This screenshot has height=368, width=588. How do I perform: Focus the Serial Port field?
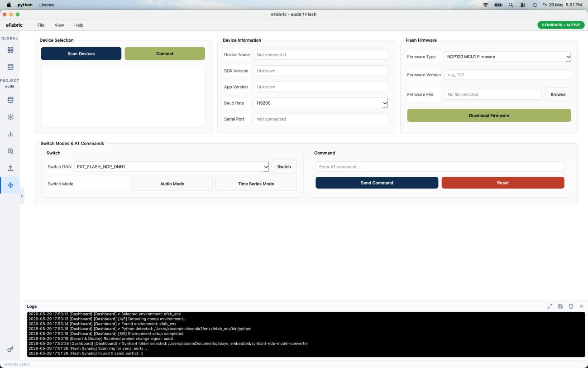coord(320,119)
